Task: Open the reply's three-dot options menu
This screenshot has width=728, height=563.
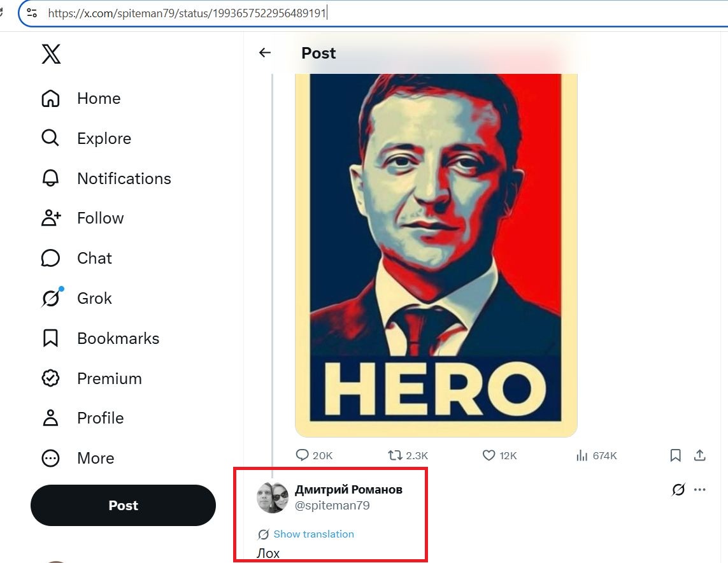Action: 700,490
